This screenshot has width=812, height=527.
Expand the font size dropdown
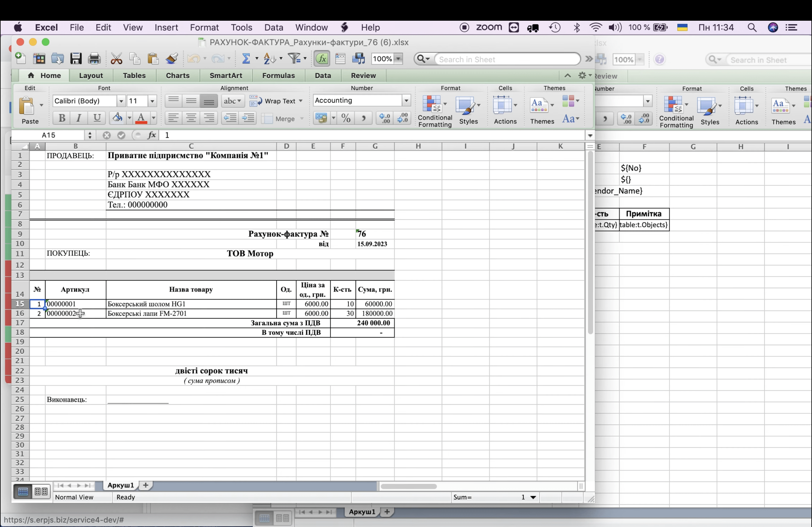pos(152,101)
